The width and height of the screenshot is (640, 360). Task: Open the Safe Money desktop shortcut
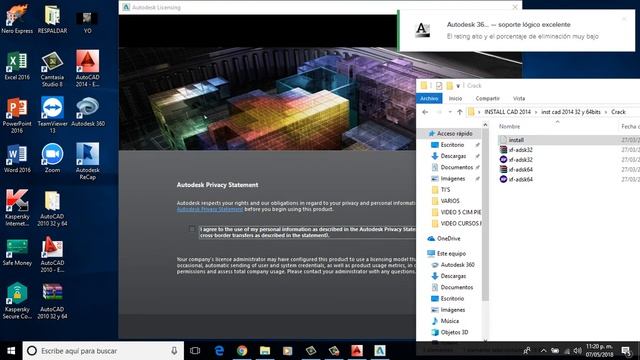click(17, 252)
